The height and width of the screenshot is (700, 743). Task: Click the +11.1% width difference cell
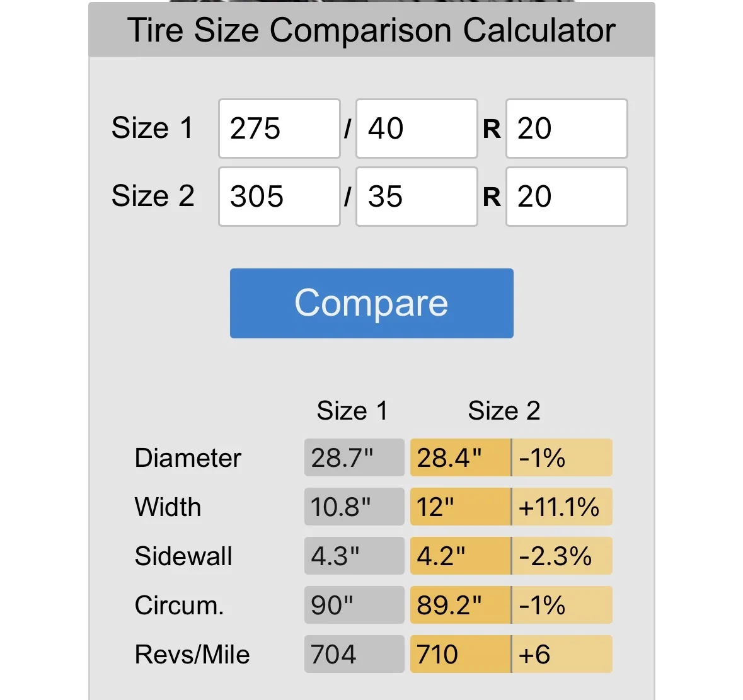[562, 507]
